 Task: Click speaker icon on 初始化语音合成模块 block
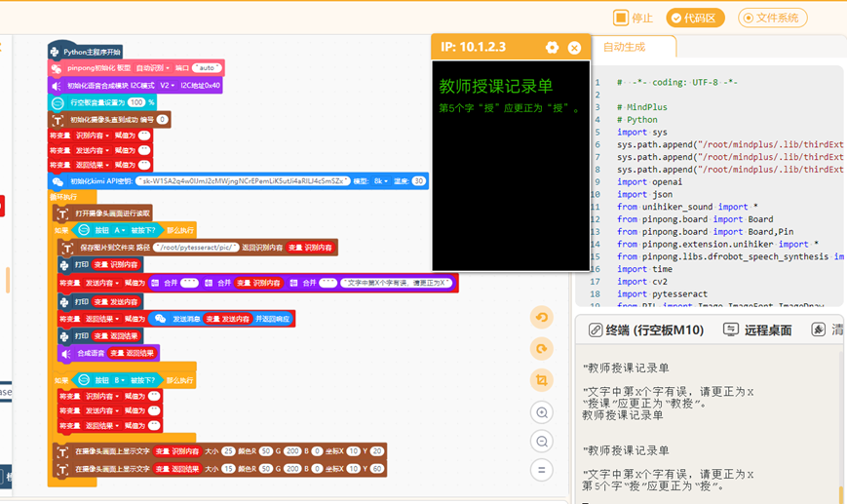56,86
